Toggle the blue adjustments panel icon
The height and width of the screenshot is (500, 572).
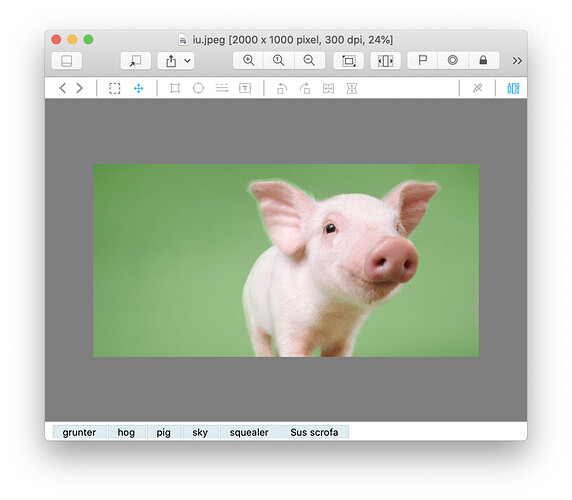pyautogui.click(x=513, y=88)
